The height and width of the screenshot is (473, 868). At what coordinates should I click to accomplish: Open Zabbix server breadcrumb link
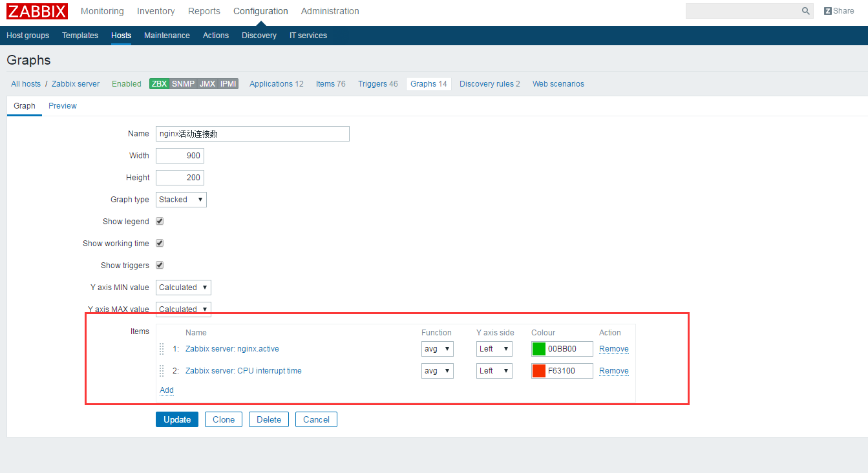(76, 84)
